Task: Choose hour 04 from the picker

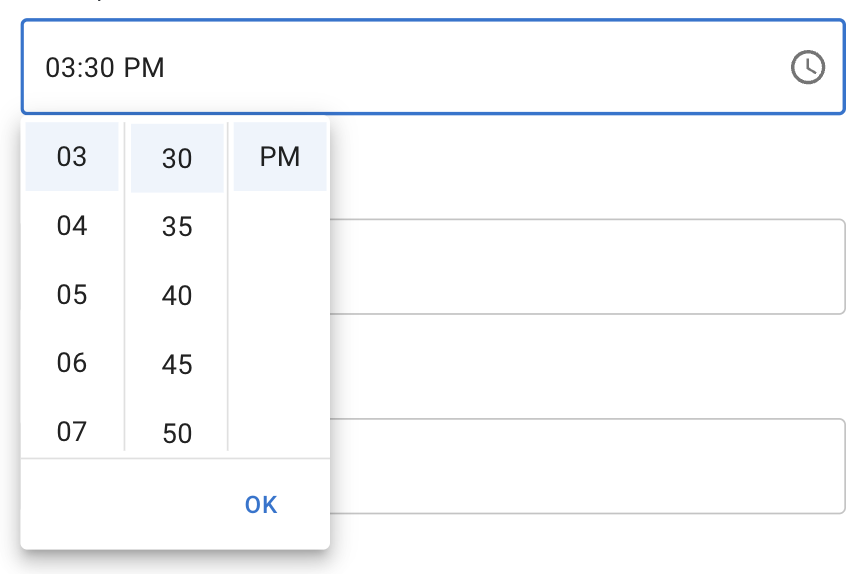Action: coord(72,226)
